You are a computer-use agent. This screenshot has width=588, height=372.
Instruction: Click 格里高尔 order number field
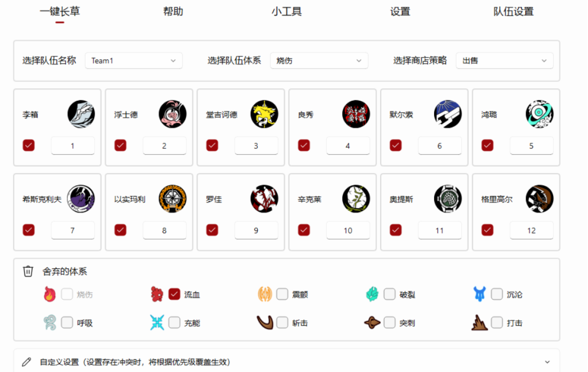click(x=531, y=230)
